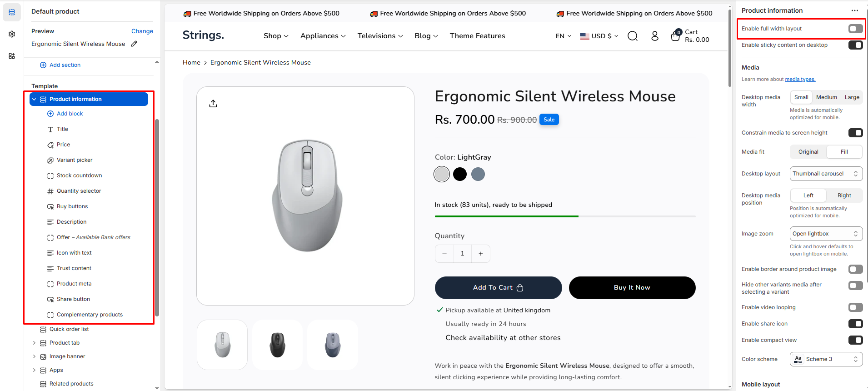Screen dimensions: 868x391
Task: Select the dark mouse thumbnail
Action: coord(277,345)
